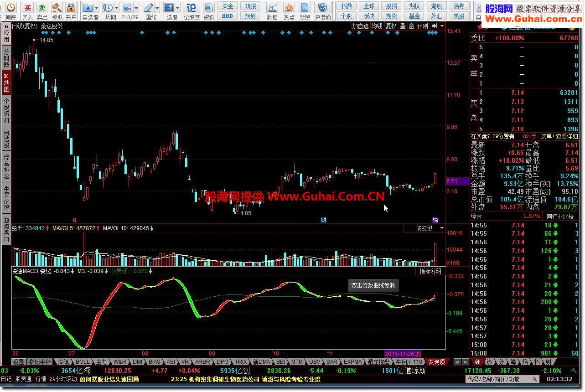The image size is (585, 392).
Task: Select the 发现顶 indicator tab
Action: click(x=436, y=362)
